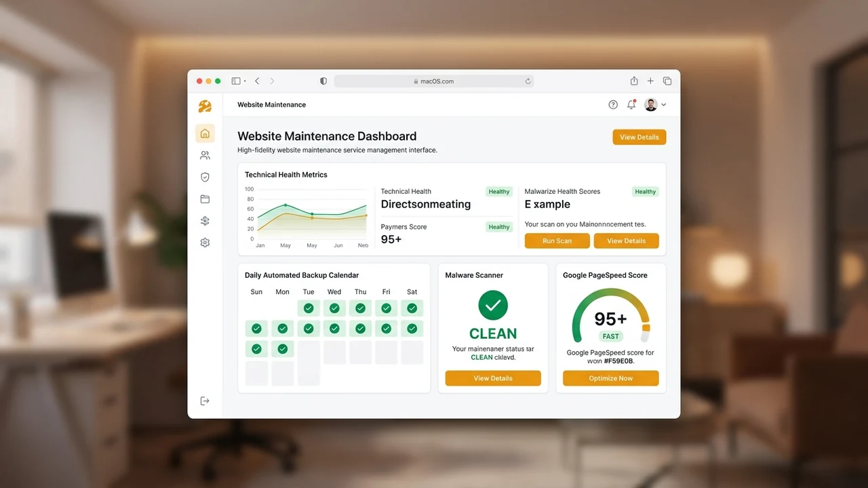Select the third-row Monday backup checkmark

[x=282, y=349]
